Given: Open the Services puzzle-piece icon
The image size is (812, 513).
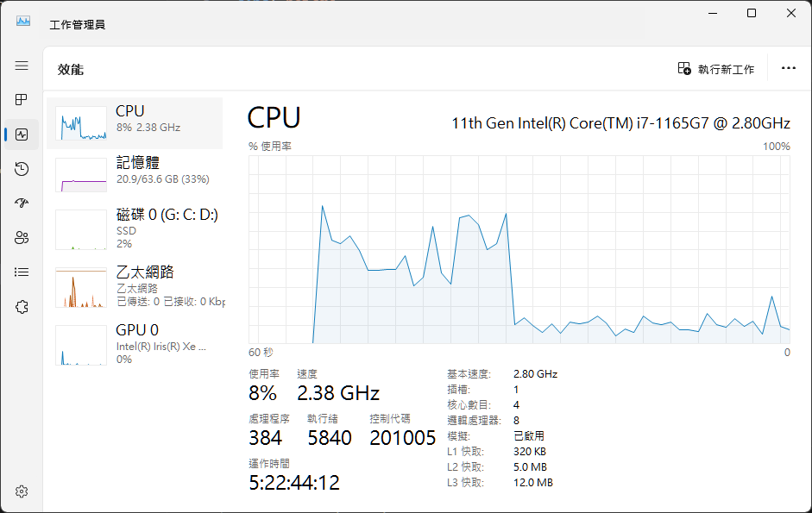Looking at the screenshot, I should (x=22, y=307).
